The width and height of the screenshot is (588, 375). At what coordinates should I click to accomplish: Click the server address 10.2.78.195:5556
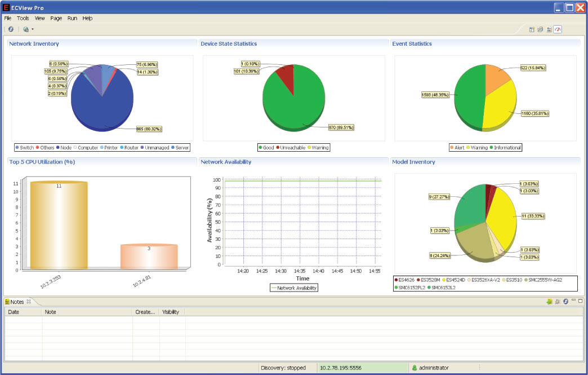[341, 368]
